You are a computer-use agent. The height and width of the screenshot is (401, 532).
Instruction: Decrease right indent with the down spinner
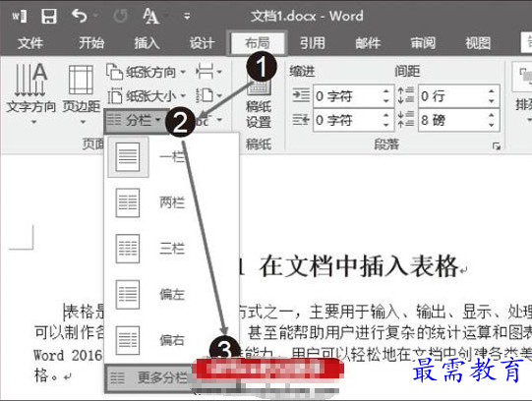(x=385, y=125)
